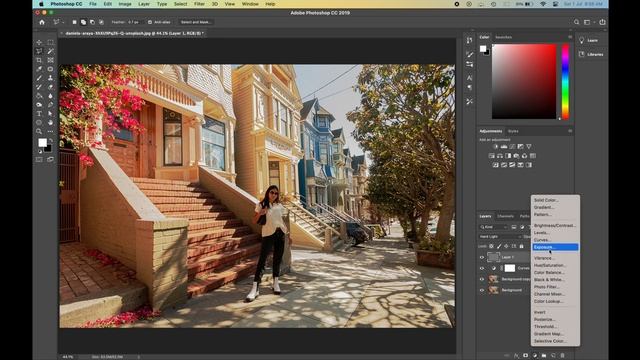Click inside the red color picker field

click(524, 82)
